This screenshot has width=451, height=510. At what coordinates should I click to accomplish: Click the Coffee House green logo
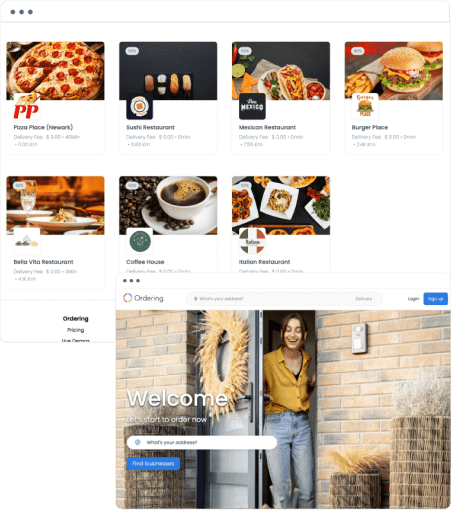tap(139, 241)
